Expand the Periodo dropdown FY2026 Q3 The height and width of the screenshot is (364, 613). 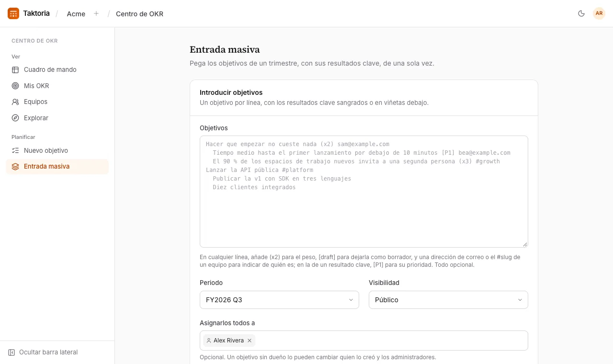pyautogui.click(x=279, y=300)
